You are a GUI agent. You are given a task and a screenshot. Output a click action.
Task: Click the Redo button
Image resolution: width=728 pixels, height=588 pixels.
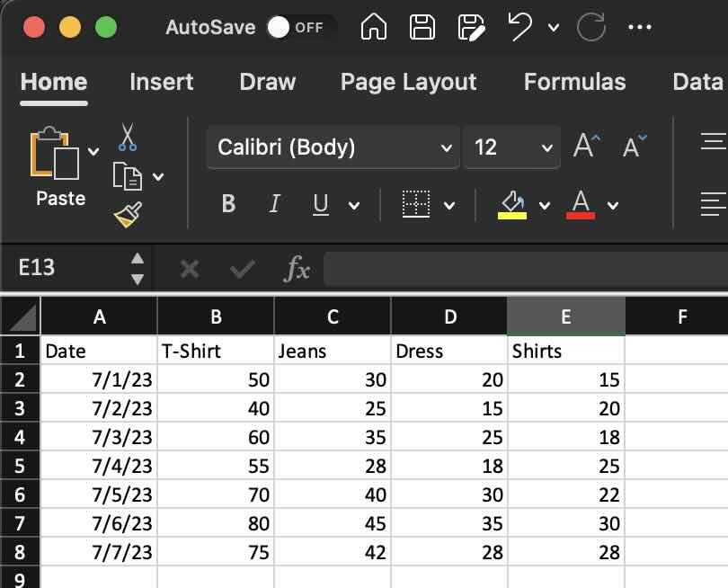click(590, 27)
